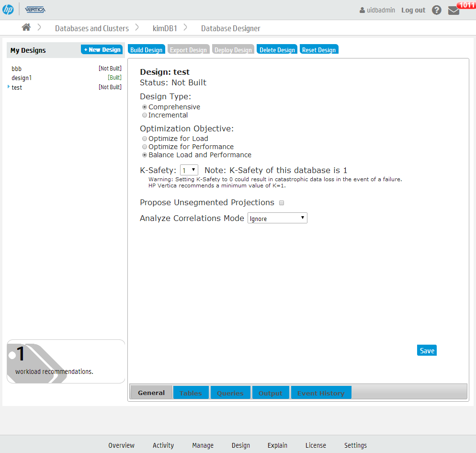This screenshot has width=476, height=453.
Task: Open Explain in the bottom navigation
Action: pos(277,445)
